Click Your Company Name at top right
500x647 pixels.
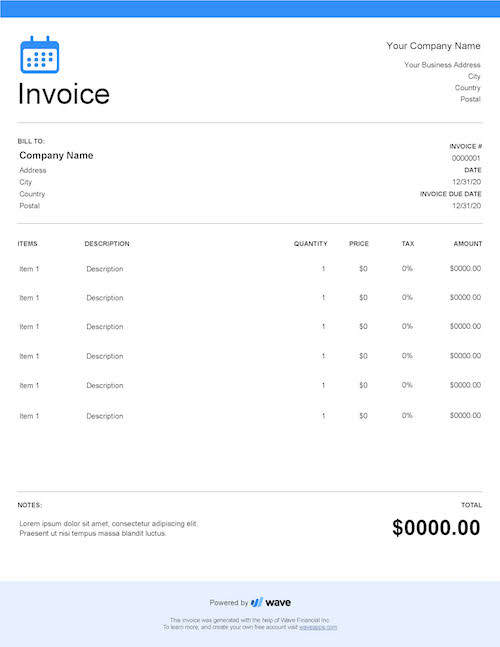(x=433, y=46)
